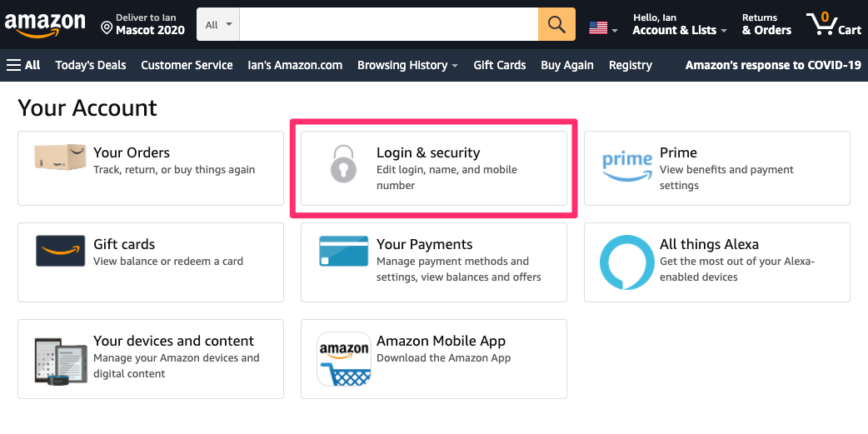Open Returns & Orders link
The width and height of the screenshot is (868, 434).
coord(766,25)
